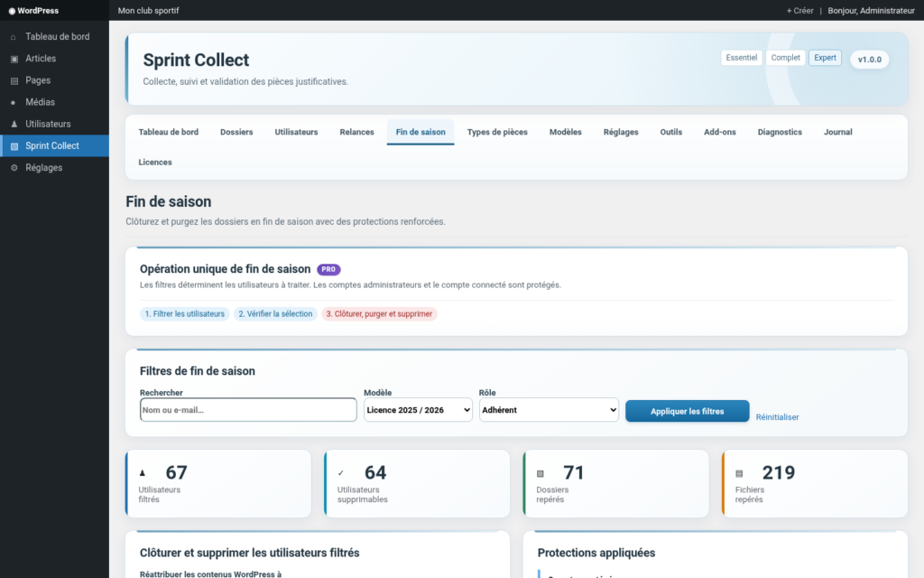This screenshot has height=578, width=924.
Task: Click the icon beside 67 Utilisateurs filtrés
Action: [142, 473]
